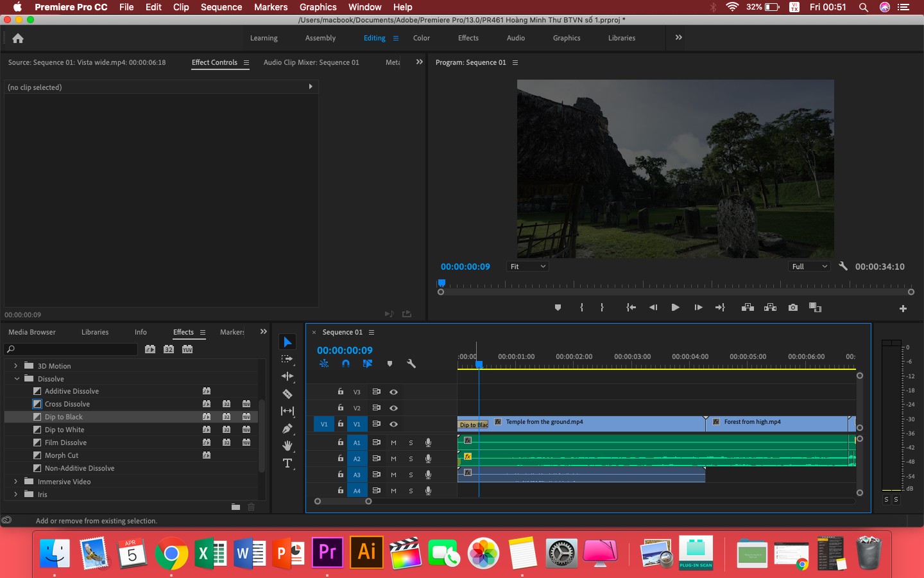Select the Dip to White effect
Screen dimensions: 924x578
click(x=64, y=430)
